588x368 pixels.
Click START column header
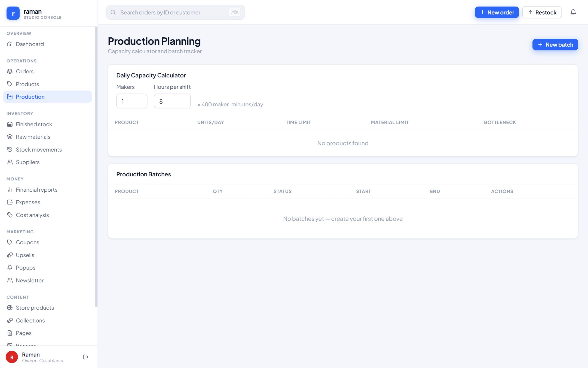click(x=363, y=191)
